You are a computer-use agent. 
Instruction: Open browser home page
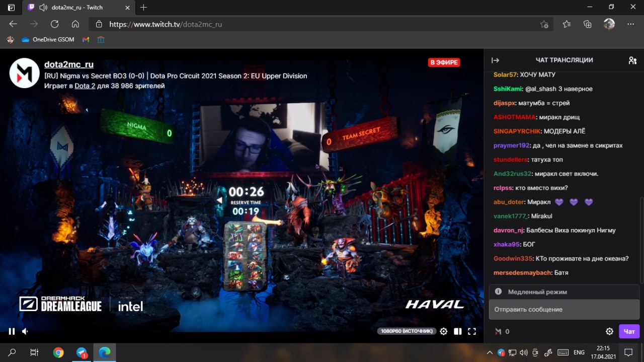(75, 24)
